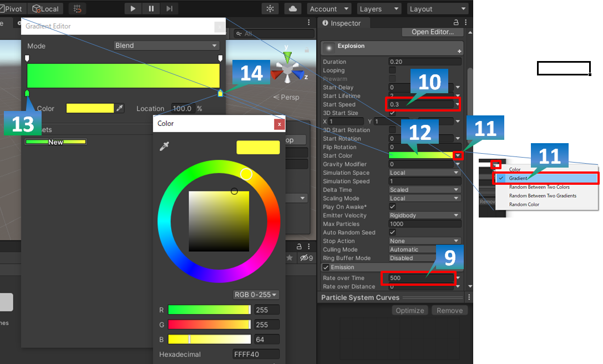
Task: Select Random Between Two Colors option
Action: [x=546, y=187]
